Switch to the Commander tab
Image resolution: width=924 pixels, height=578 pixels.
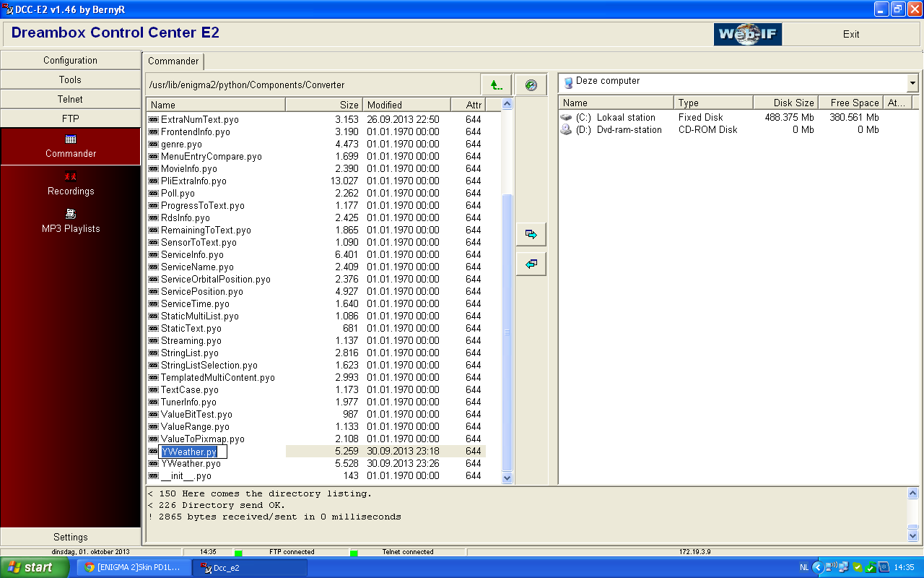pos(173,61)
